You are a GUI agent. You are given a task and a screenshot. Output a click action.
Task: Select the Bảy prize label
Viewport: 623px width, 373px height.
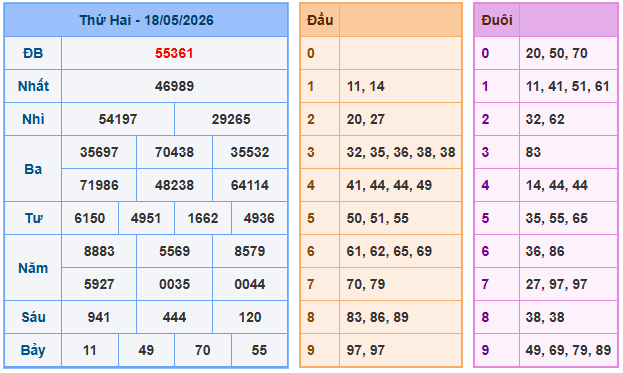(33, 350)
